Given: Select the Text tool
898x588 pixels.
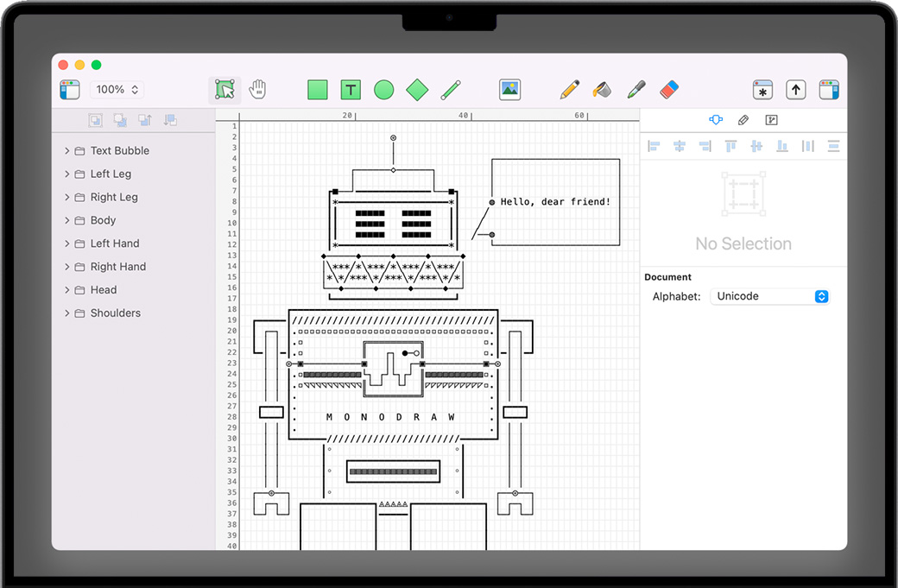Looking at the screenshot, I should [x=351, y=90].
